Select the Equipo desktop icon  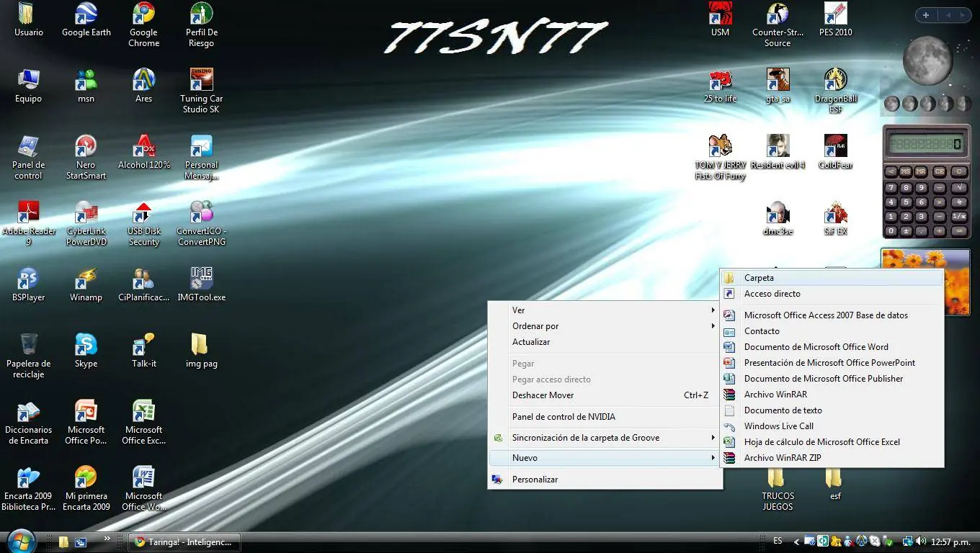pos(29,86)
